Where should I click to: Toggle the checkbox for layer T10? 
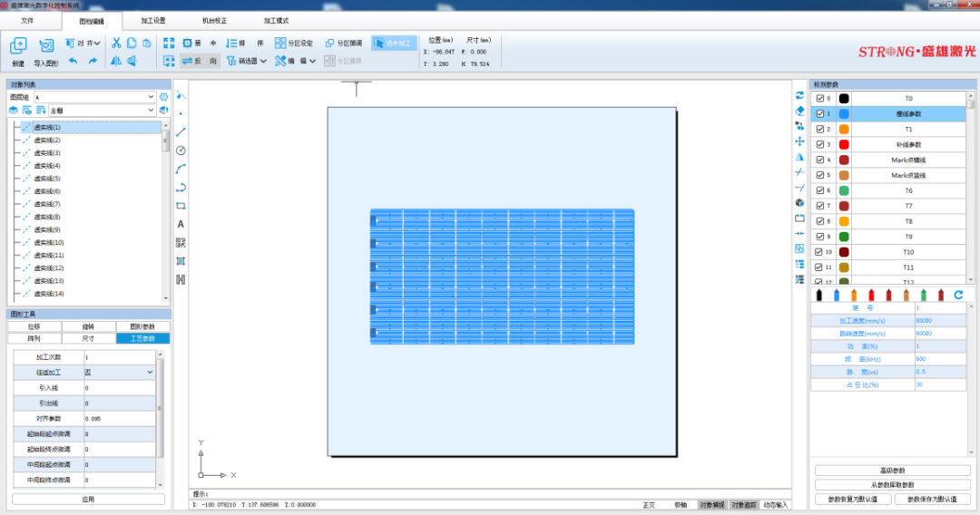coord(820,252)
